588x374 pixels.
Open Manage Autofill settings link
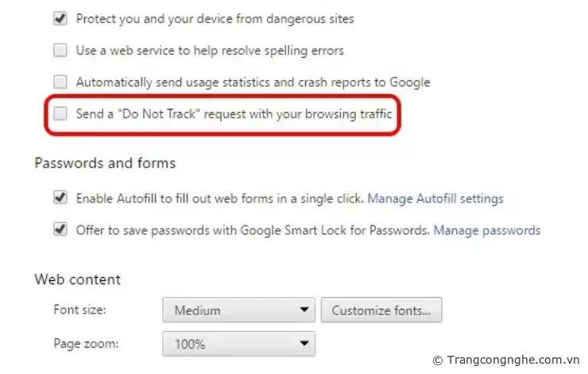(x=435, y=198)
